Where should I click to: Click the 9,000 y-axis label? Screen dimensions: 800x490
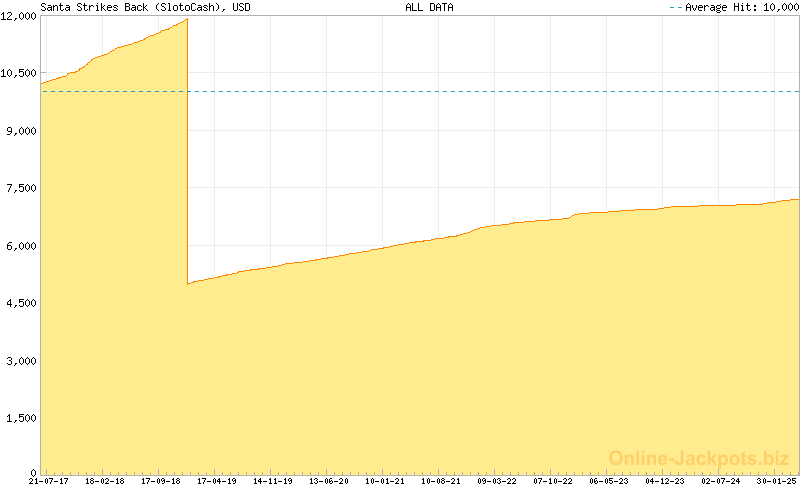point(19,131)
